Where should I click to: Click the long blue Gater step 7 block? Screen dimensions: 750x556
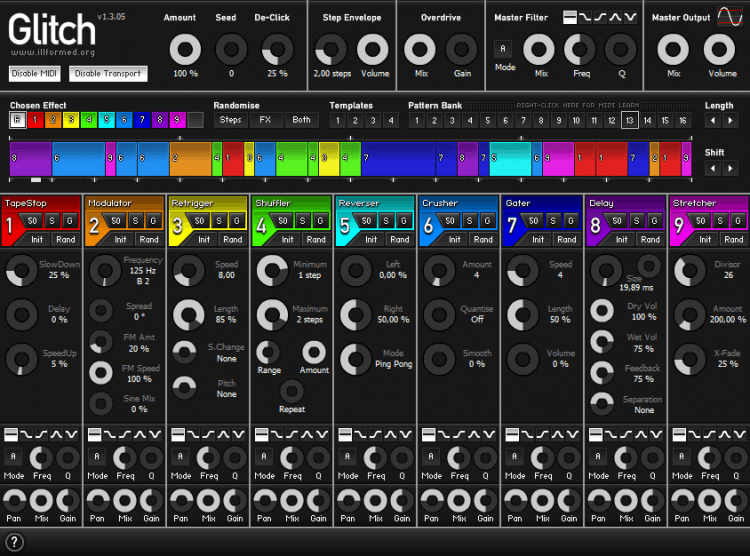(398, 159)
